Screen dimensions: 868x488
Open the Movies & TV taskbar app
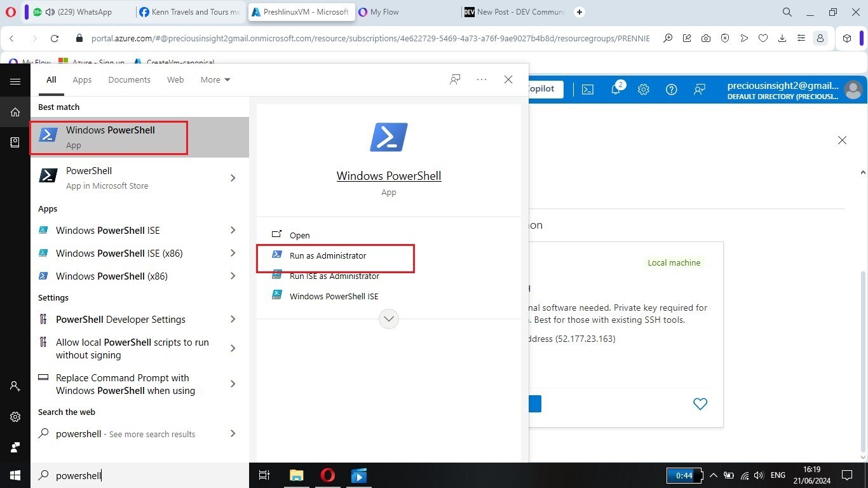(359, 475)
